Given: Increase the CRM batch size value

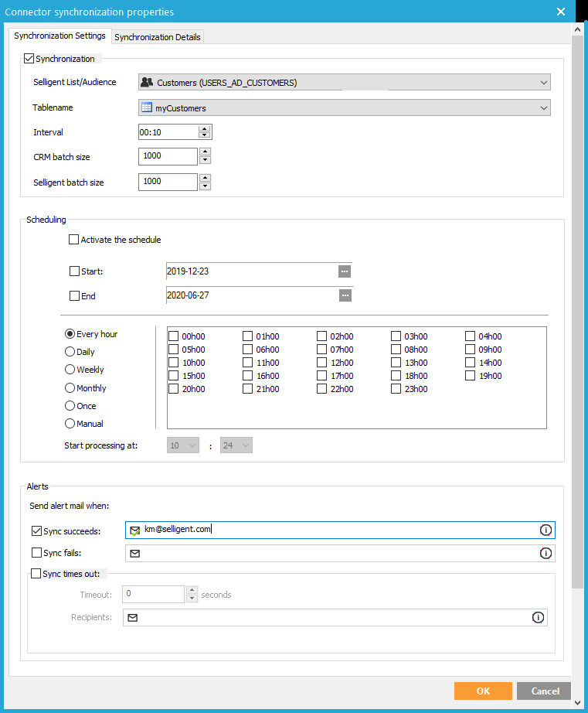Looking at the screenshot, I should [x=205, y=153].
